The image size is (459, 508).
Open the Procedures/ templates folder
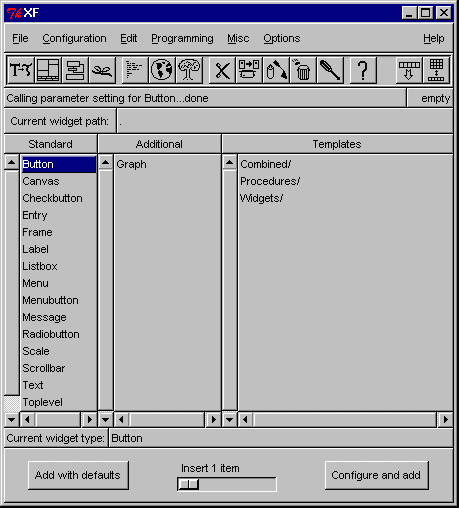(x=270, y=181)
